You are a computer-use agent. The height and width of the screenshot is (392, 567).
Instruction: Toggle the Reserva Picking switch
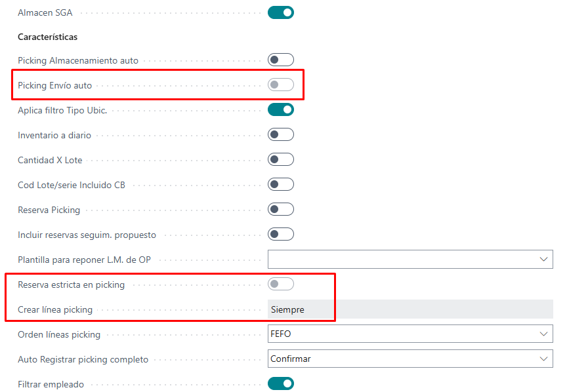[280, 210]
